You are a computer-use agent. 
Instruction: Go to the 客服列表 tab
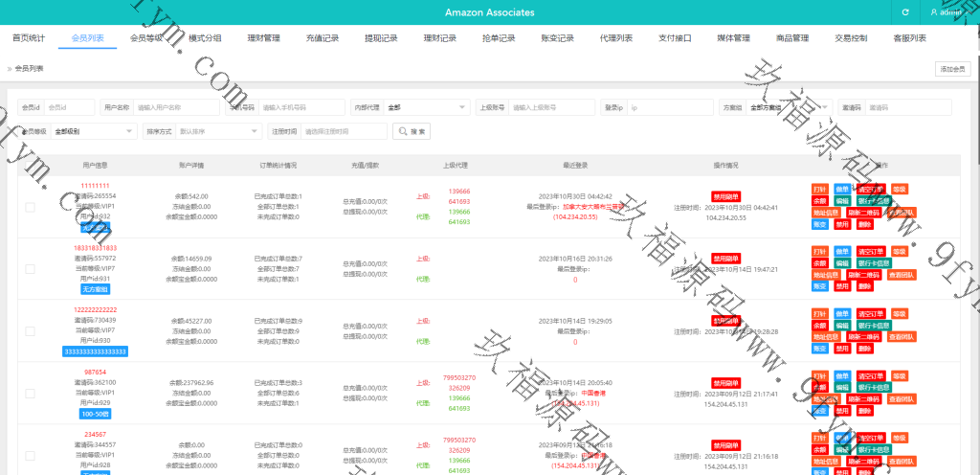pyautogui.click(x=909, y=38)
